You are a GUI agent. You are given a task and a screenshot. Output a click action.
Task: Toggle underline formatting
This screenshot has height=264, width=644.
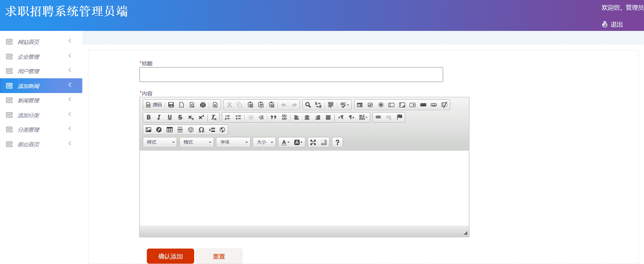pyautogui.click(x=170, y=117)
